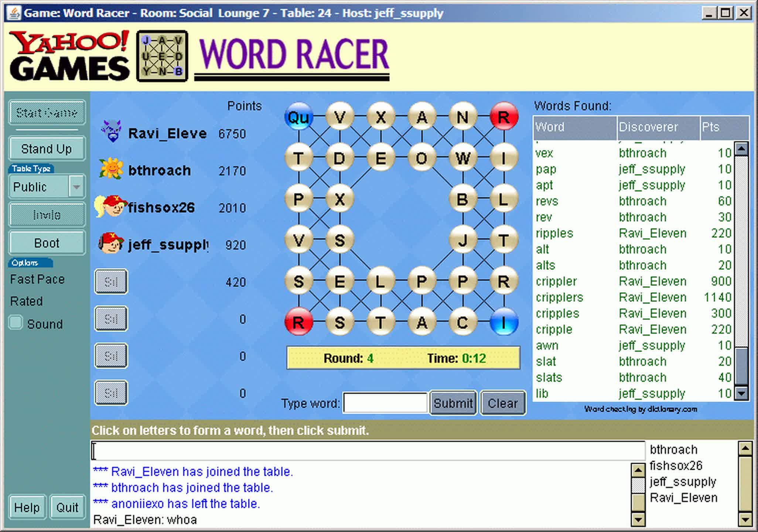The width and height of the screenshot is (758, 532).
Task: Click the Words Found scroll up arrow
Action: click(x=741, y=149)
